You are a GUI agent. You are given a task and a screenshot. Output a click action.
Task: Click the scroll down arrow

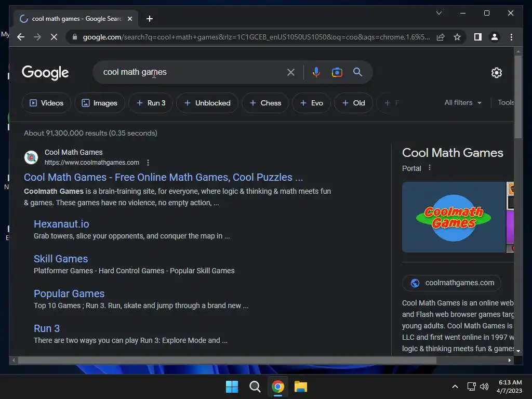(x=518, y=351)
